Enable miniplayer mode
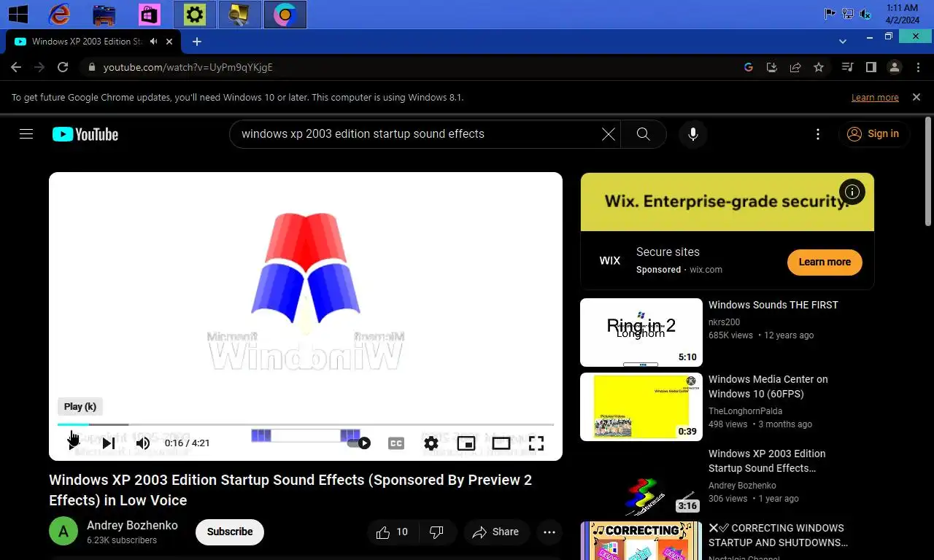Screen dimensions: 934x560 tap(466, 443)
